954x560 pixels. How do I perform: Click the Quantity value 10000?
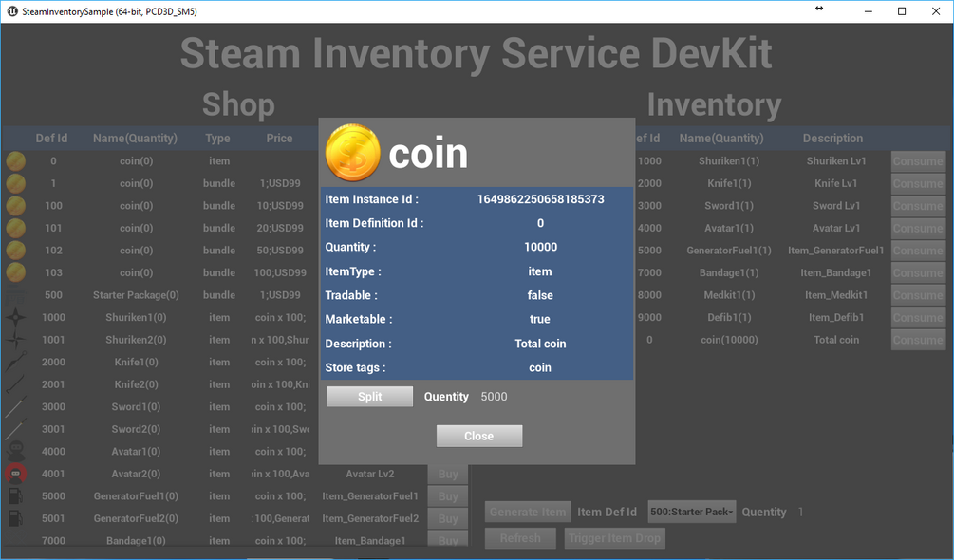[x=540, y=247]
